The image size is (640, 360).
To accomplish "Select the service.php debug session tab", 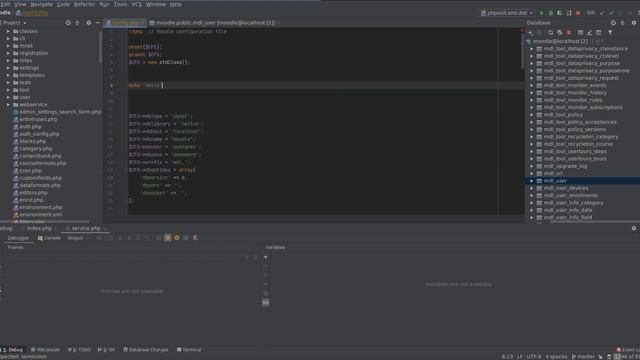I will click(x=86, y=228).
